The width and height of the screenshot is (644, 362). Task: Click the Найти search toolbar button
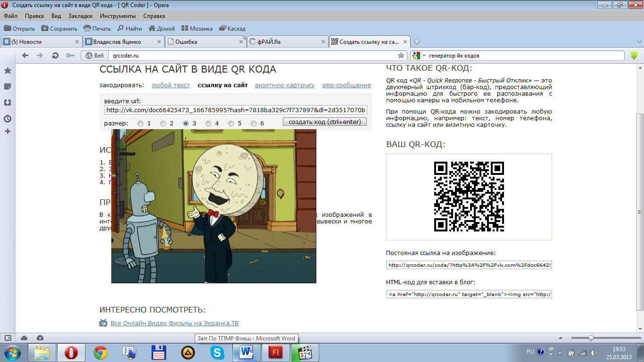(x=130, y=28)
